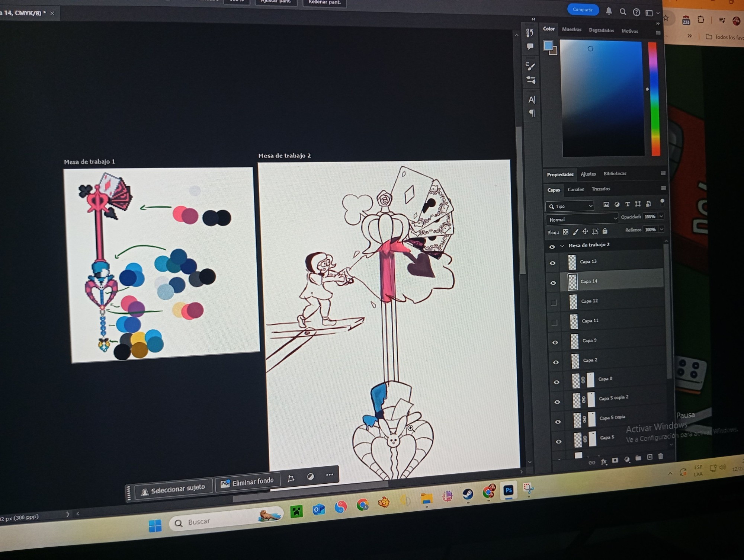Open the Paragraph panel icon
Screen dimensions: 744x560
(532, 113)
